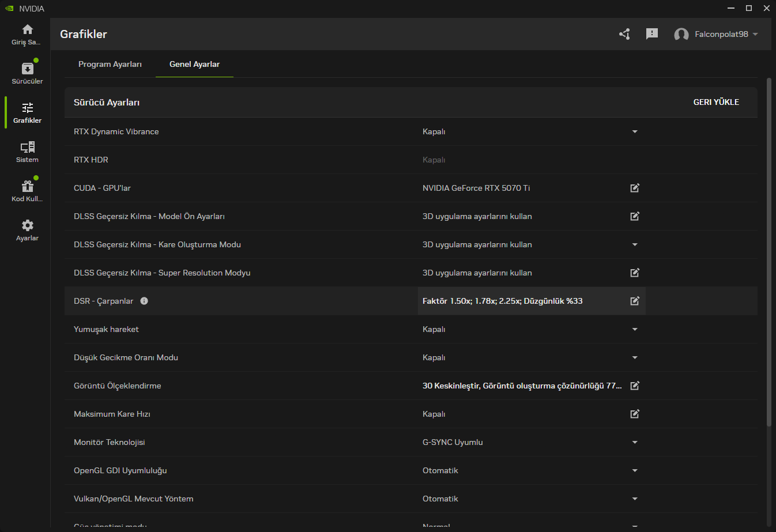Click the Faktör 1.50x; 1.78x; 2.25x value

pyautogui.click(x=503, y=301)
